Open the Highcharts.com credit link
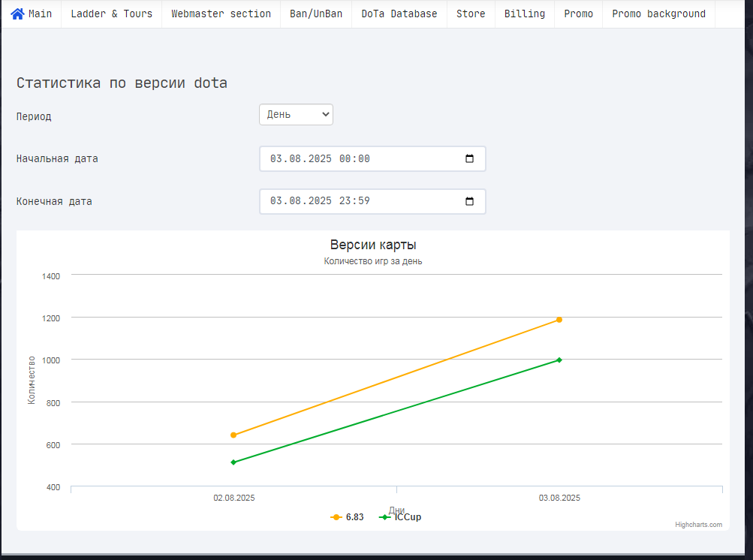 click(698, 525)
